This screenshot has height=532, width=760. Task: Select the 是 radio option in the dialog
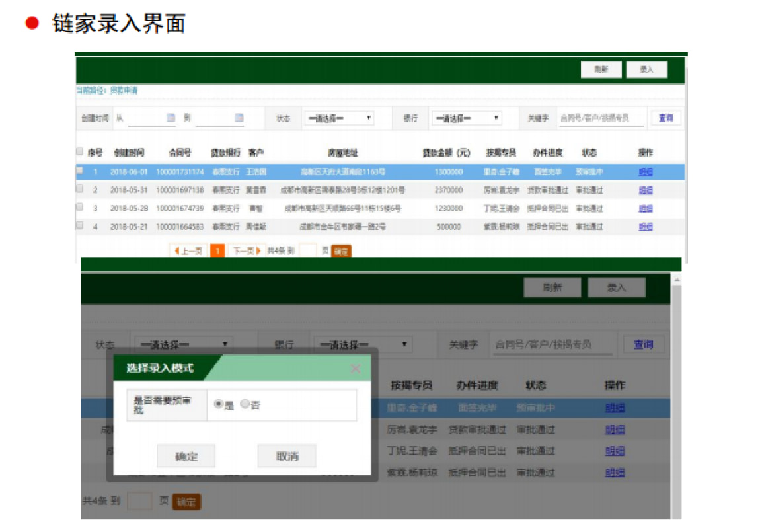pos(219,404)
